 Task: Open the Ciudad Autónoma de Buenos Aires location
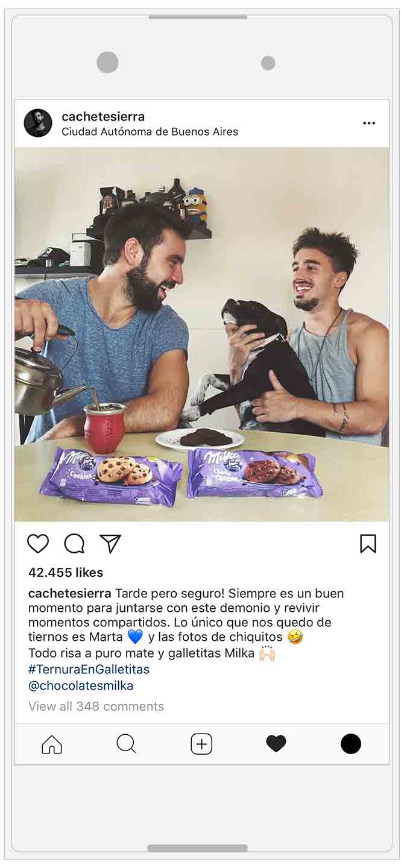[x=150, y=131]
